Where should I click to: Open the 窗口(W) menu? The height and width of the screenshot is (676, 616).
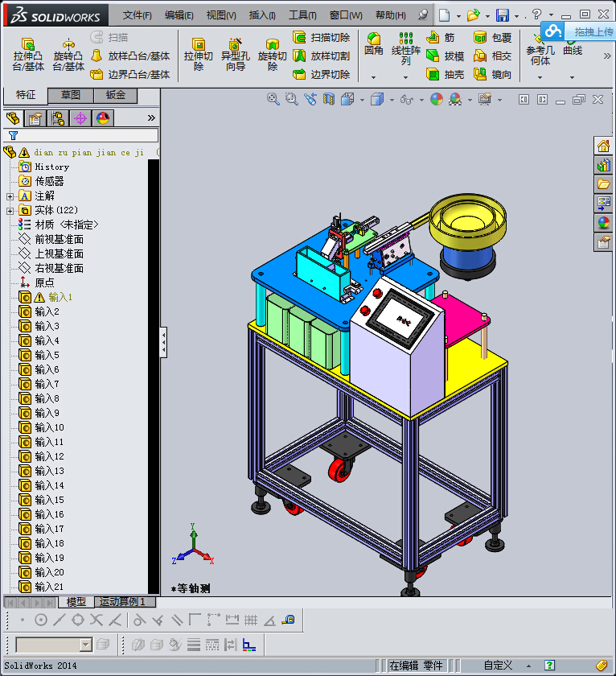346,15
